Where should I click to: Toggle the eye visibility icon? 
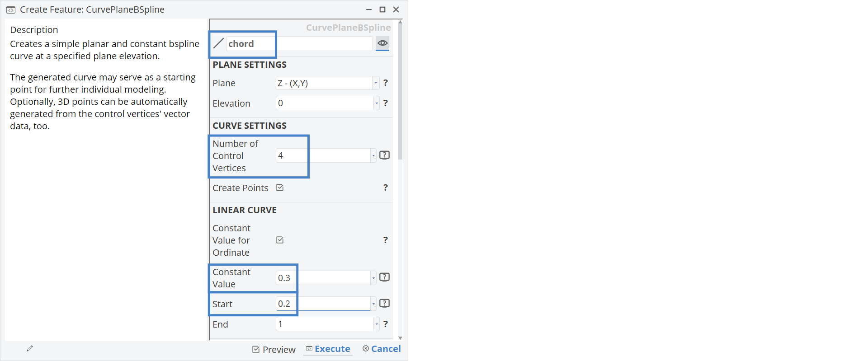point(382,43)
